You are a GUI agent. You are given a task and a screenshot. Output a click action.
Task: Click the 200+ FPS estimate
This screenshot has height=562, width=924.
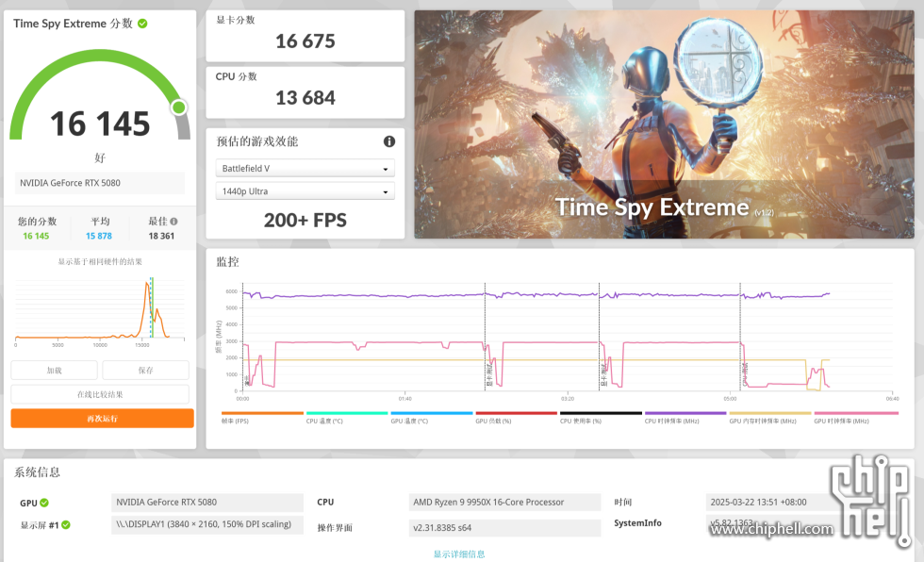tap(305, 221)
